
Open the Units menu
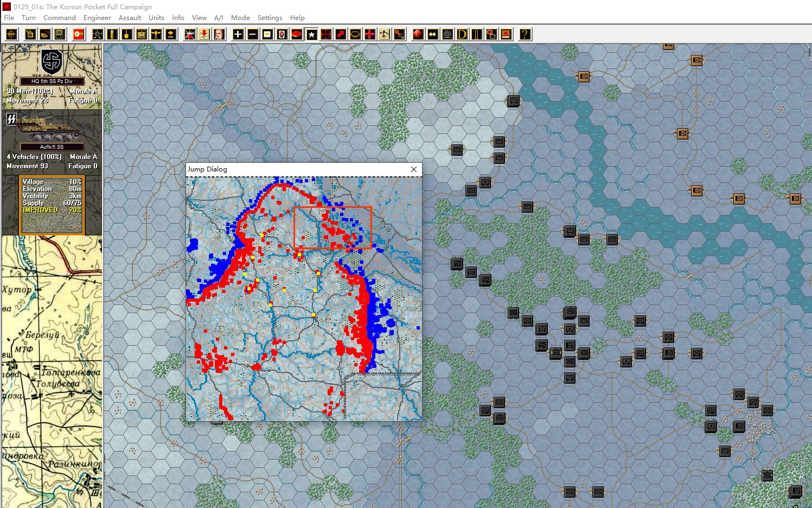(x=156, y=17)
